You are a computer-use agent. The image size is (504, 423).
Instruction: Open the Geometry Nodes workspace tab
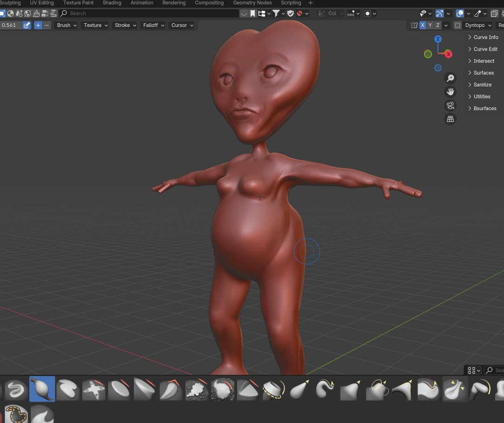tap(252, 3)
